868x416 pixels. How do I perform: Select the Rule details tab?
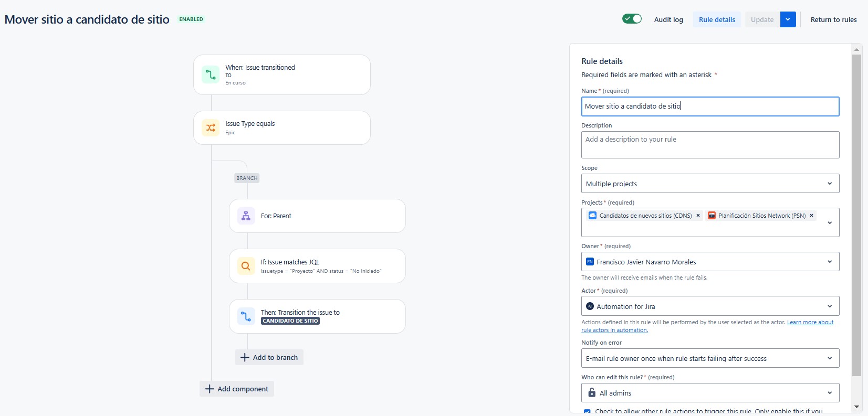pos(717,19)
